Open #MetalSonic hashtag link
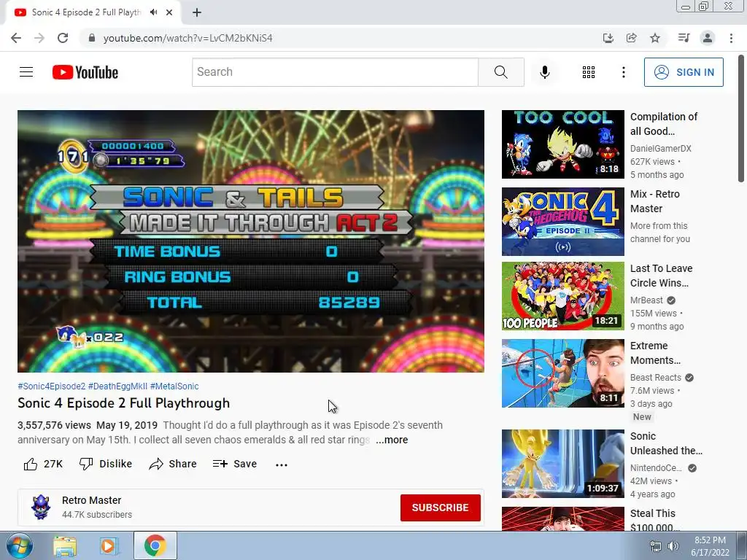Image resolution: width=747 pixels, height=560 pixels. pyautogui.click(x=174, y=386)
